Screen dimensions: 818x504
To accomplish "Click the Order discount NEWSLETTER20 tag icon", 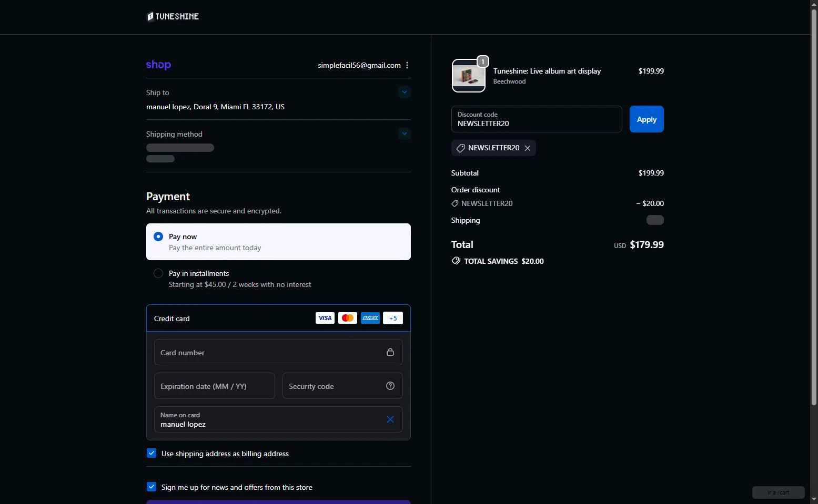I will 455,203.
